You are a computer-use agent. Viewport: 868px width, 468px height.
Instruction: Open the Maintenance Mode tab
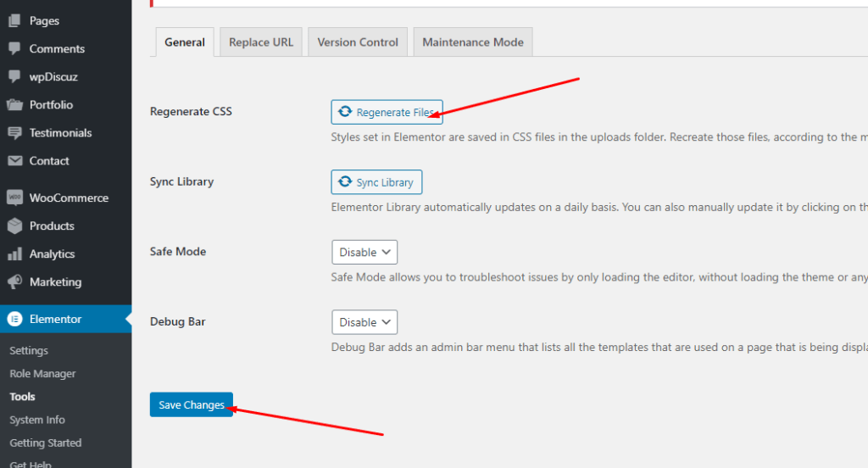[x=473, y=42]
